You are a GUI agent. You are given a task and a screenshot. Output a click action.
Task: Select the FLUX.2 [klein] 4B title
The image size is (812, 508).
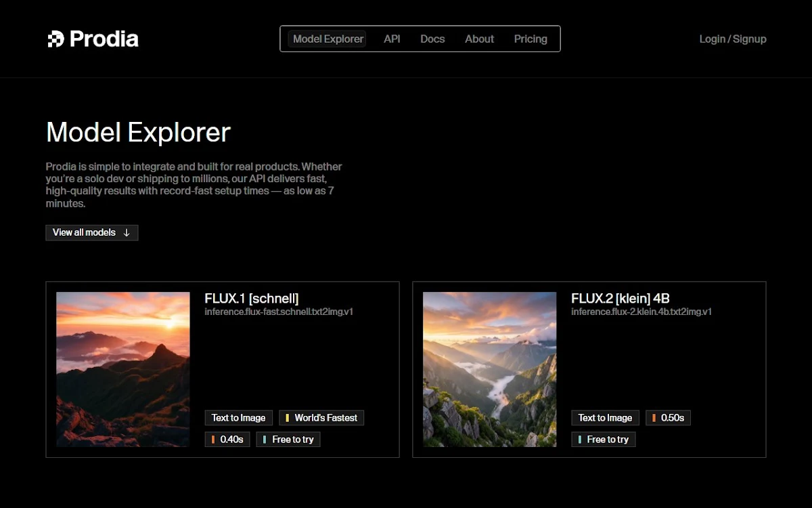pos(621,298)
